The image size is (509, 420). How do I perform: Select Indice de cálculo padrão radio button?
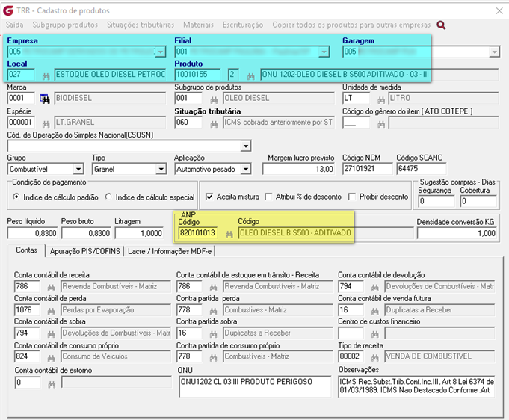click(16, 197)
